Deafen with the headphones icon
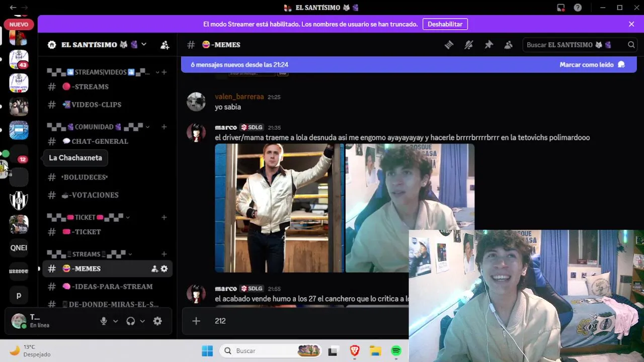644x362 pixels. pyautogui.click(x=131, y=321)
